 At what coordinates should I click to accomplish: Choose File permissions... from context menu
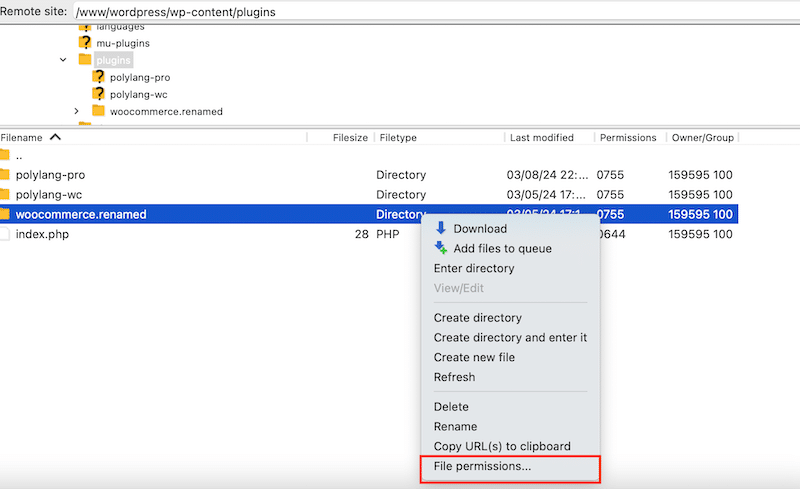click(482, 466)
